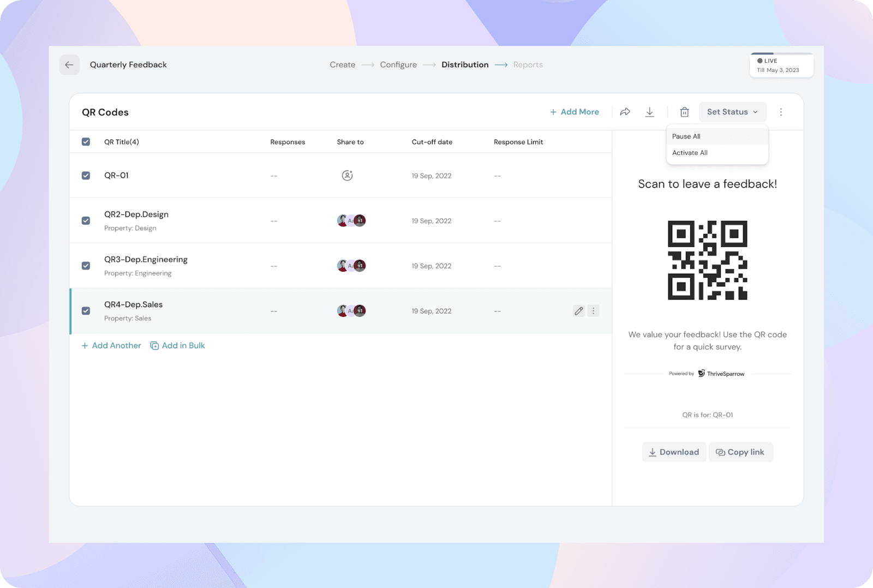Click the back arrow next to Quarterly Feedback

[69, 65]
